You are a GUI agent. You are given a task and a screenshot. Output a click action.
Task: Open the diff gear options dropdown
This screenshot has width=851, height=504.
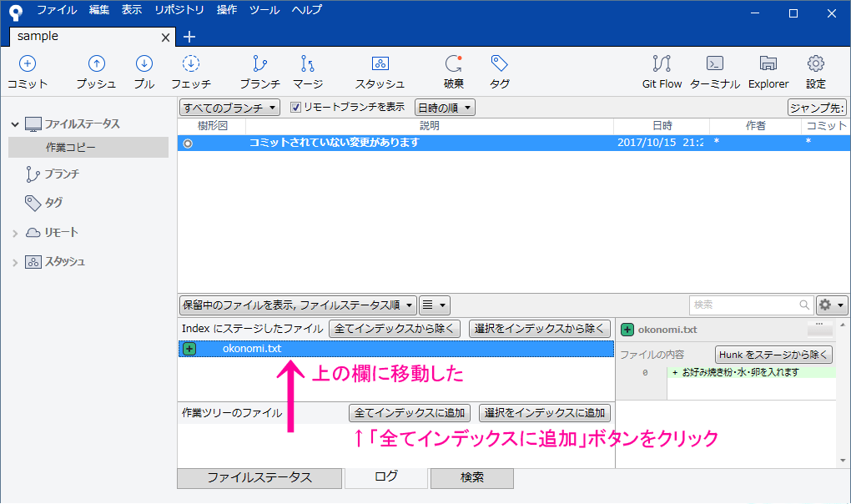[x=832, y=305]
